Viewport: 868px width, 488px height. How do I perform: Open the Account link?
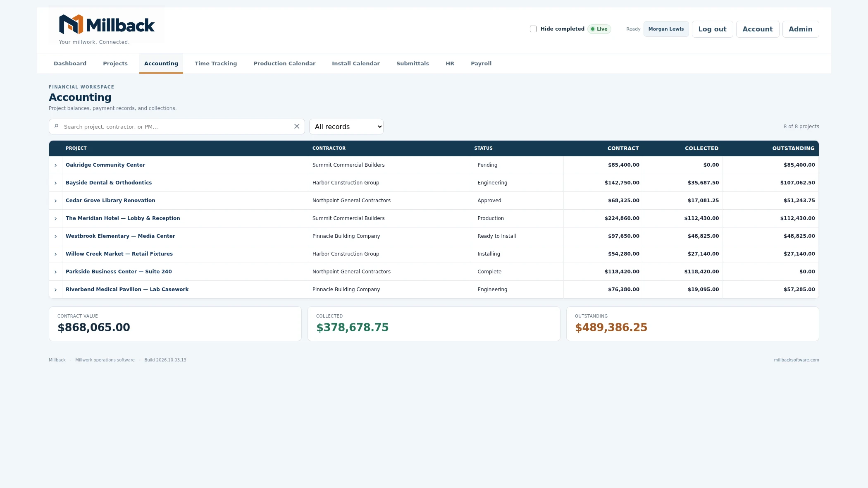758,29
